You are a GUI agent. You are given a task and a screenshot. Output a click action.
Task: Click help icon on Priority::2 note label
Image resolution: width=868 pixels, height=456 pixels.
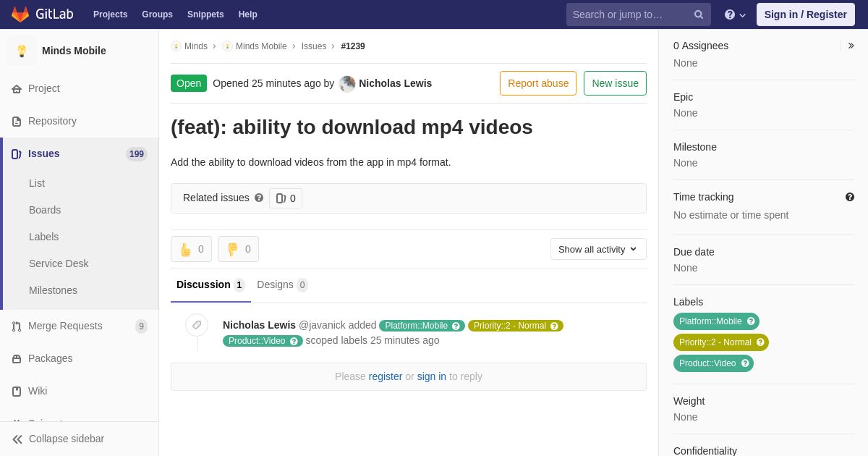[x=554, y=326]
